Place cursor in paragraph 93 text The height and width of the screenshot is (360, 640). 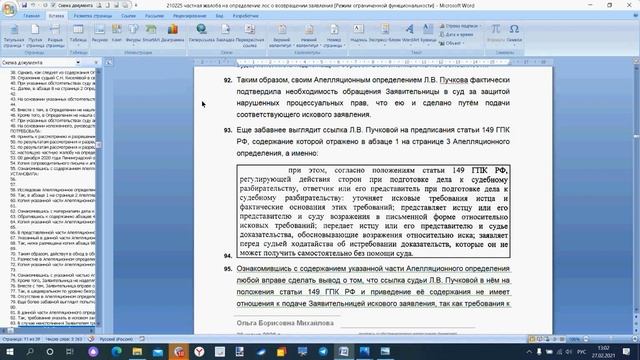coord(373,141)
